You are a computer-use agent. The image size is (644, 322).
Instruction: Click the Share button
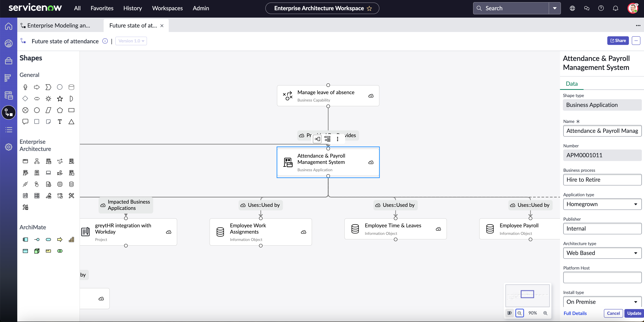point(618,40)
